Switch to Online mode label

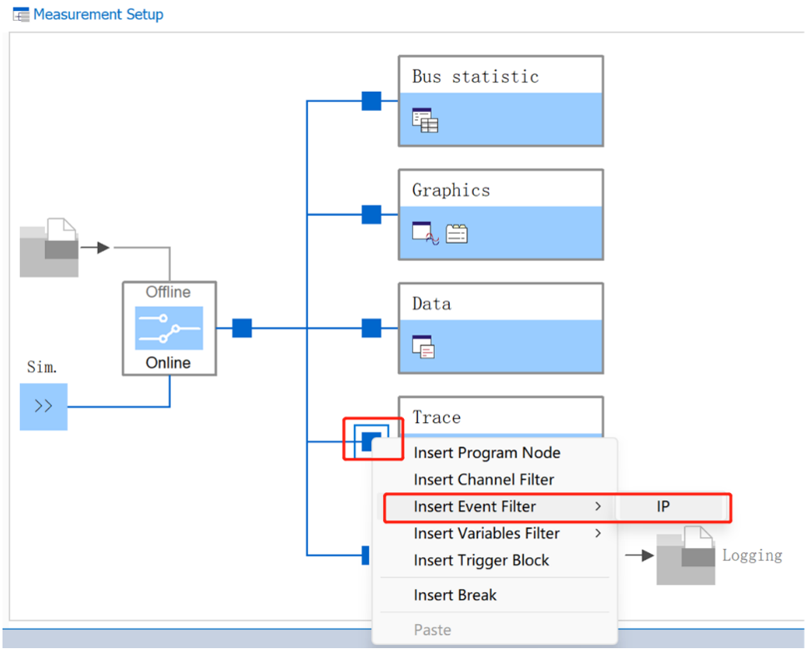[x=169, y=363]
